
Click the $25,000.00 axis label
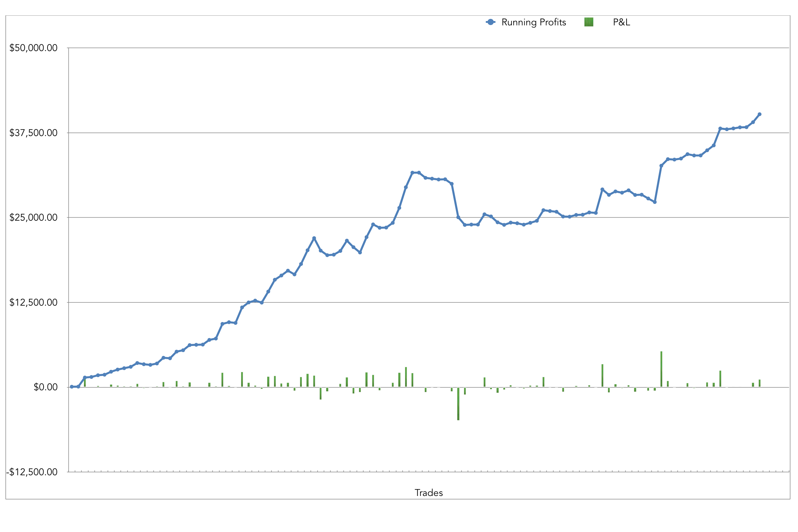pyautogui.click(x=34, y=217)
